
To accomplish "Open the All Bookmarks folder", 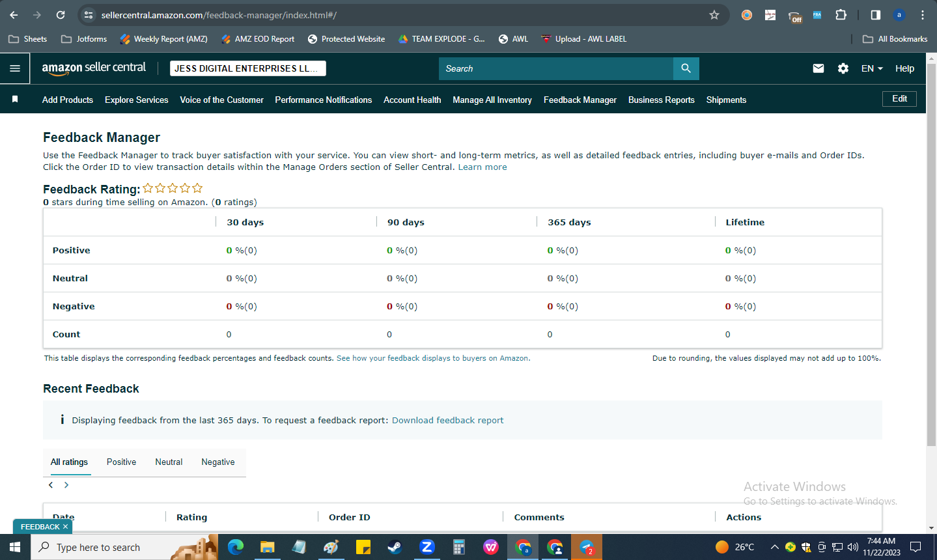I will [x=895, y=39].
